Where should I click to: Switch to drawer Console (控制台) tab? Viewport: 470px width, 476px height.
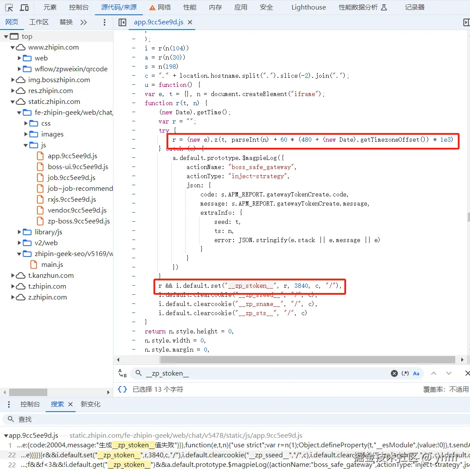coord(30,404)
